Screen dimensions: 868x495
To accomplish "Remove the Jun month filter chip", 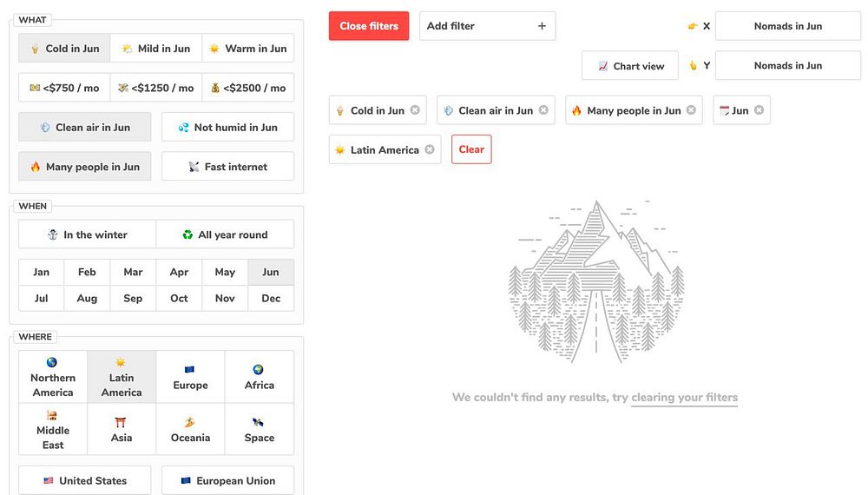I will point(759,110).
